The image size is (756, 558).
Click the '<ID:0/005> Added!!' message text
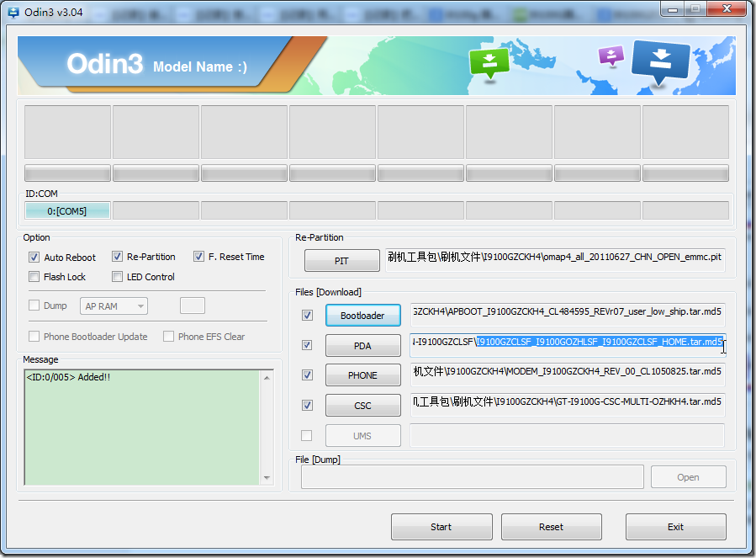(x=68, y=377)
